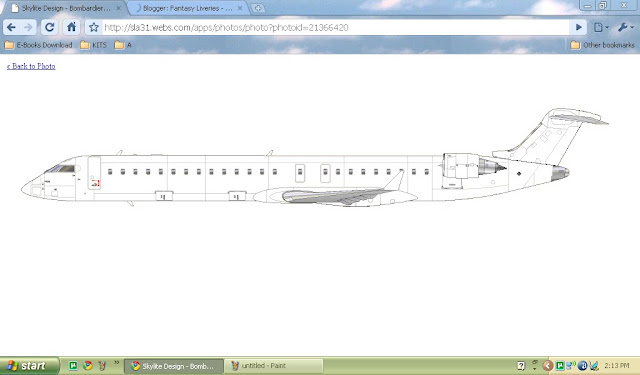Launch Chrome from the quick launch bar
The height and width of the screenshot is (375, 640).
click(87, 366)
